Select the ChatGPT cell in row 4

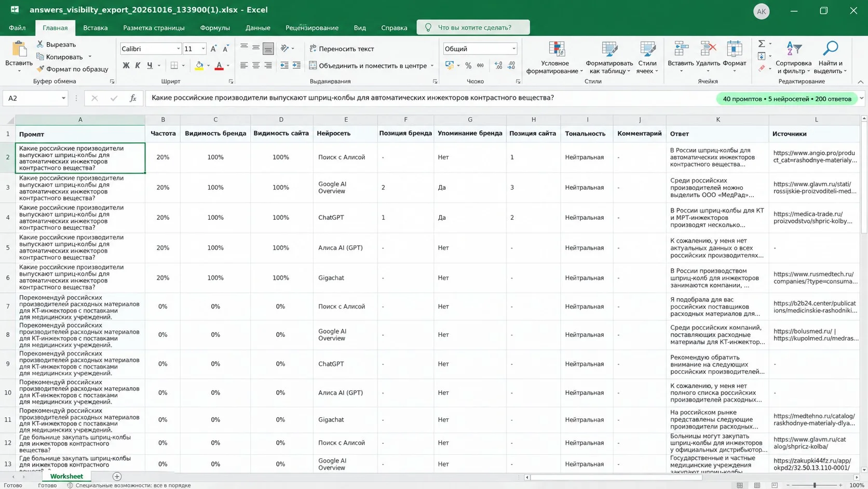click(x=345, y=217)
